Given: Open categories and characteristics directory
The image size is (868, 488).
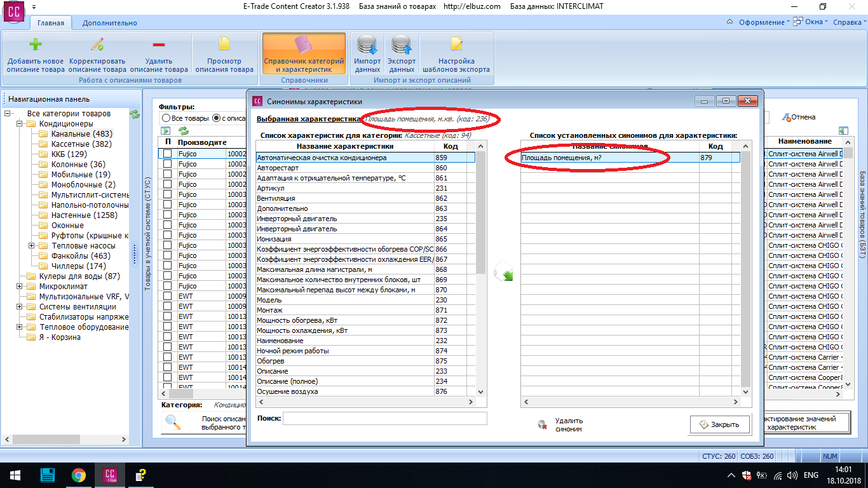Looking at the screenshot, I should [x=304, y=54].
